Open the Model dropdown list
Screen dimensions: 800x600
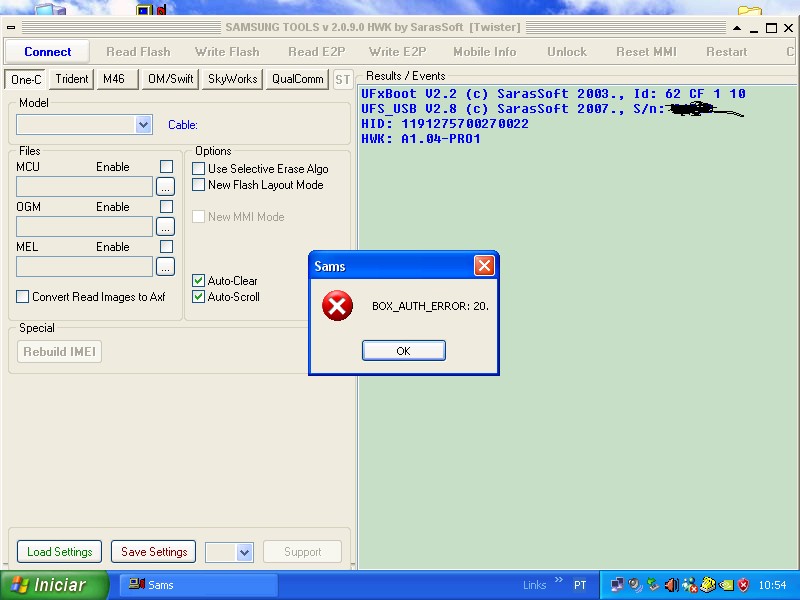pos(143,125)
